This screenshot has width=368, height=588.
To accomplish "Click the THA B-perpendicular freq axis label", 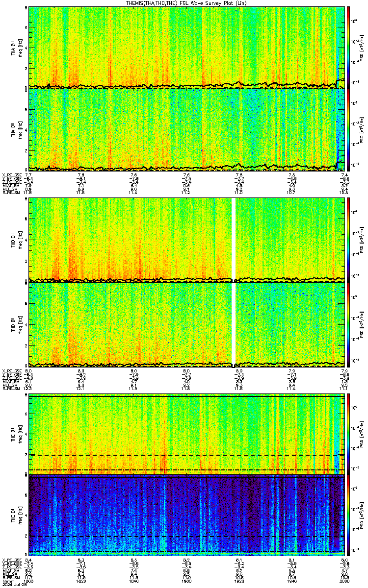I will click(x=20, y=47).
